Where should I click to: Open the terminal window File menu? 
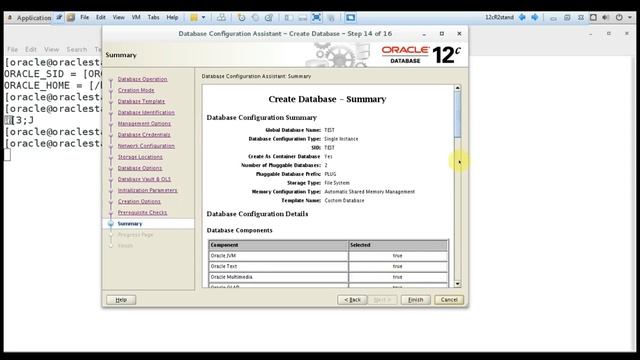click(12, 49)
